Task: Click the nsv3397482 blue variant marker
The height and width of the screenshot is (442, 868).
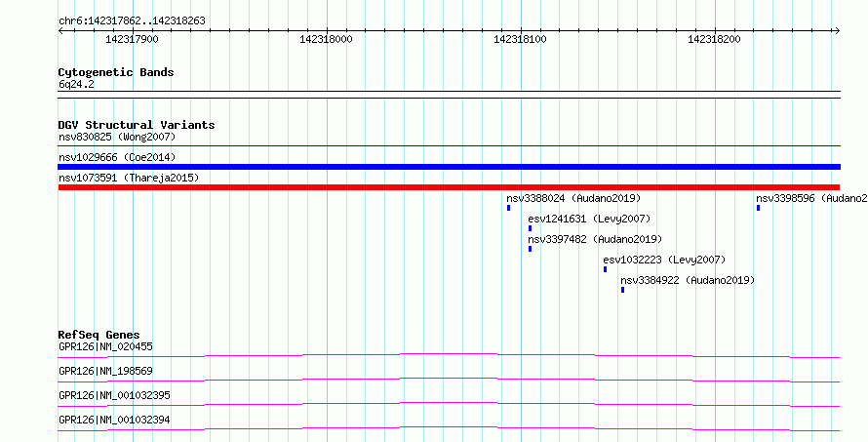Action: (x=530, y=249)
